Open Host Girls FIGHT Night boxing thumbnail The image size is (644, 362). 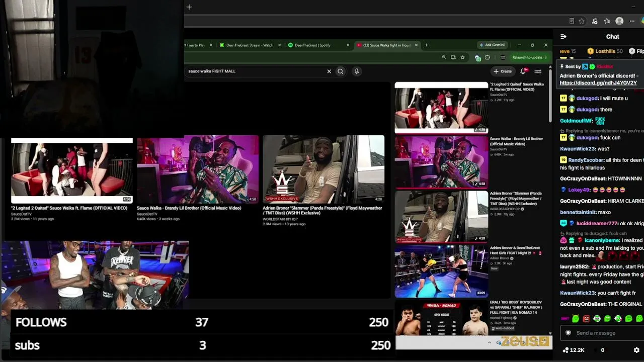click(441, 271)
